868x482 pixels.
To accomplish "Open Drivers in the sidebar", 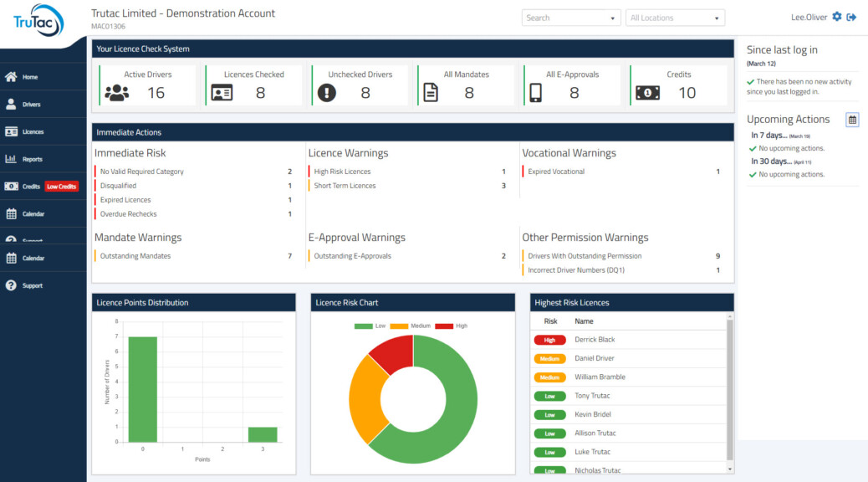I will pyautogui.click(x=31, y=105).
